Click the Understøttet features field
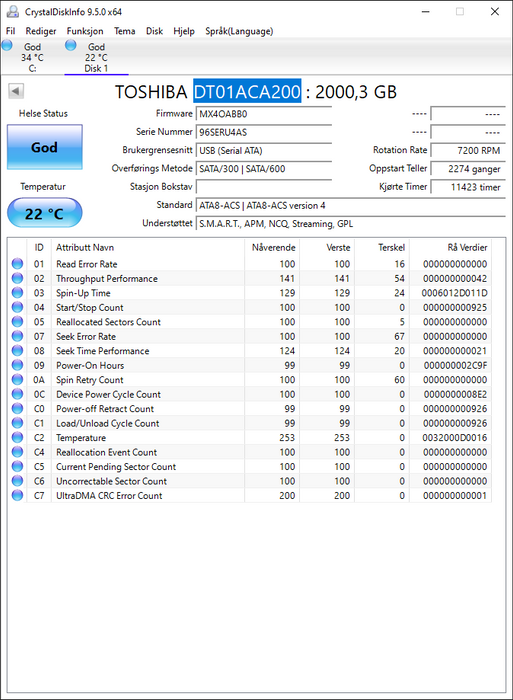This screenshot has width=513, height=700. click(350, 224)
